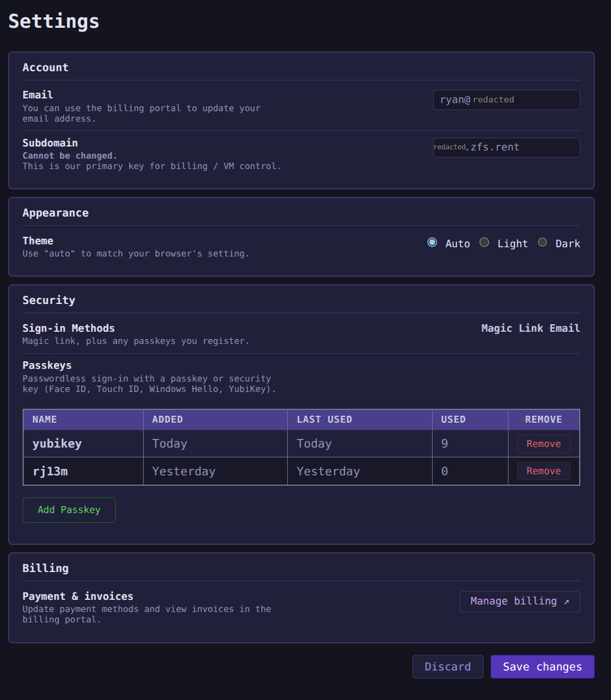
Task: Click the Passkeys label
Action: click(x=47, y=366)
